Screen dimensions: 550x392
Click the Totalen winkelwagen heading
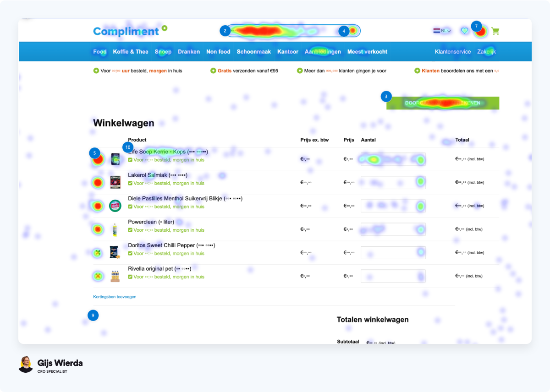[373, 320]
